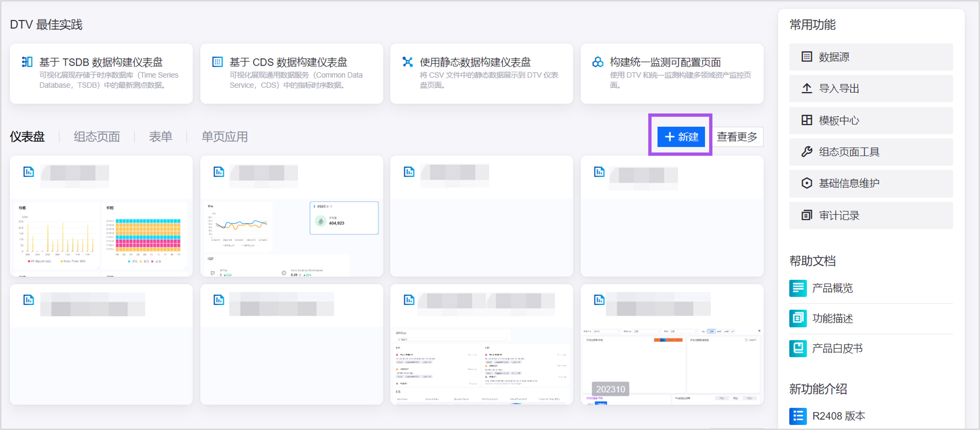Click the blue 新建 button
The image size is (980, 430).
pos(681,137)
